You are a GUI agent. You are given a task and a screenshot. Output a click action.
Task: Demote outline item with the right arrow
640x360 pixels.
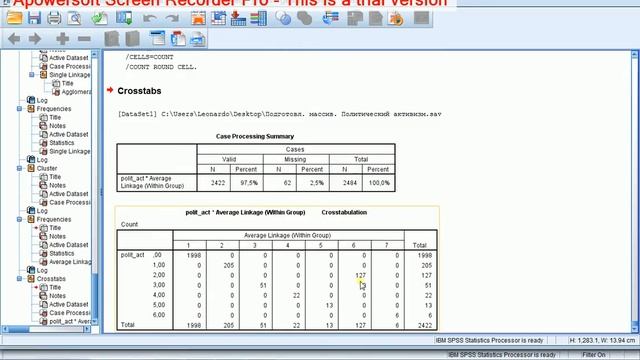35,39
